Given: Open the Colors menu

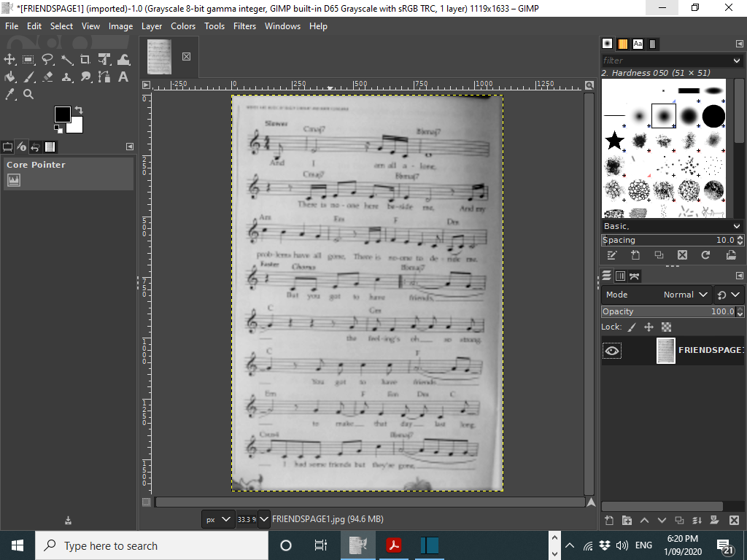Looking at the screenshot, I should pyautogui.click(x=183, y=26).
